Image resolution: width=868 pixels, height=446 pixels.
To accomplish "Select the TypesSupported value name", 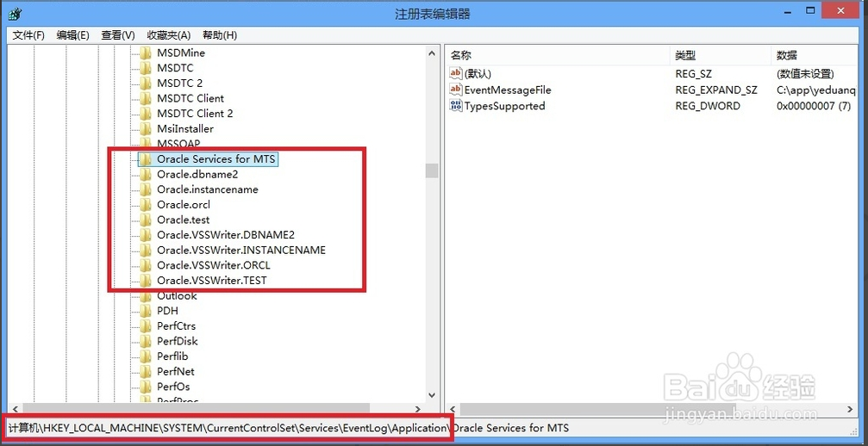I will pos(504,106).
